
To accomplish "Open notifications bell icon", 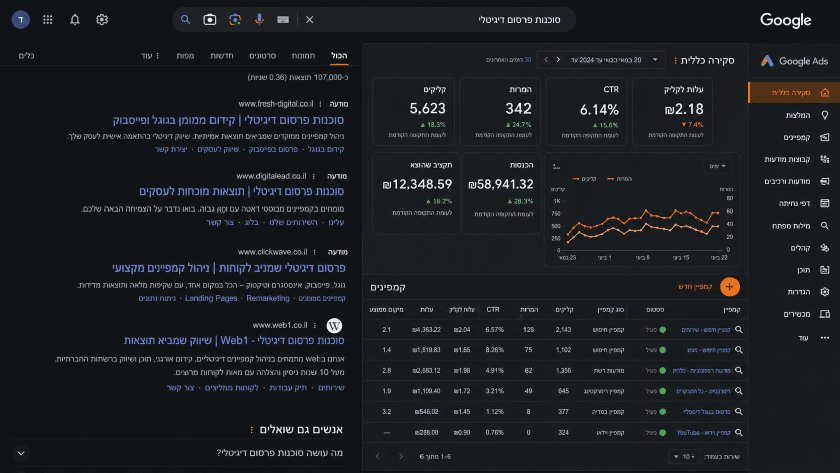I will [75, 19].
